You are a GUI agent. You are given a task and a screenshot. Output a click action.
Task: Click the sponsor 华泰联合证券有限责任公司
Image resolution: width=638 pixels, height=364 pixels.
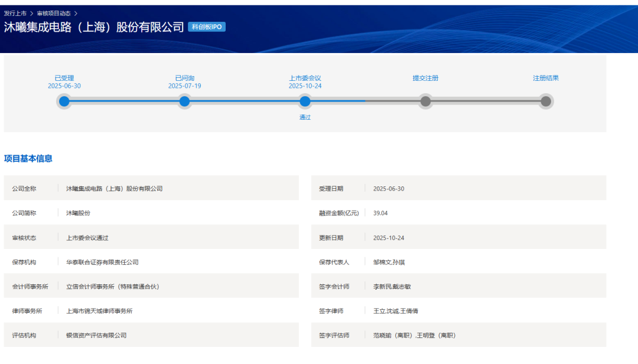[x=102, y=262]
